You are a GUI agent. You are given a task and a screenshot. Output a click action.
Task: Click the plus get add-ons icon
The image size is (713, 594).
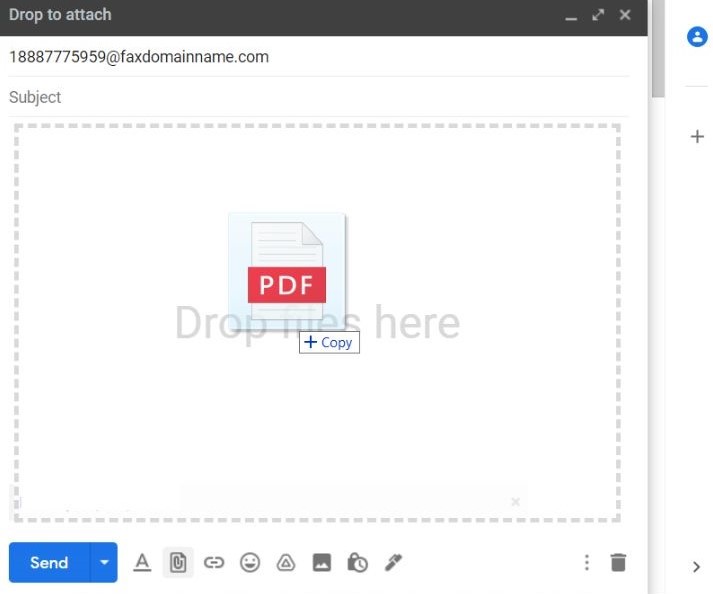click(697, 136)
